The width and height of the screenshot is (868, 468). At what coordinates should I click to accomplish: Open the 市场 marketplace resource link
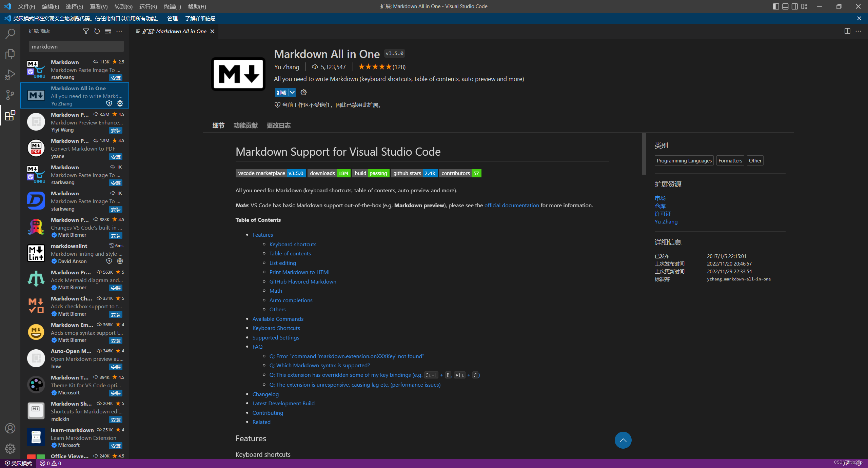(x=660, y=198)
